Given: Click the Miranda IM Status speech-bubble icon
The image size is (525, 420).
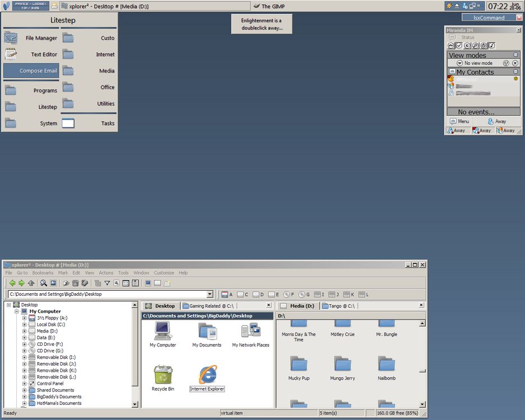Looking at the screenshot, I should click(x=453, y=37).
